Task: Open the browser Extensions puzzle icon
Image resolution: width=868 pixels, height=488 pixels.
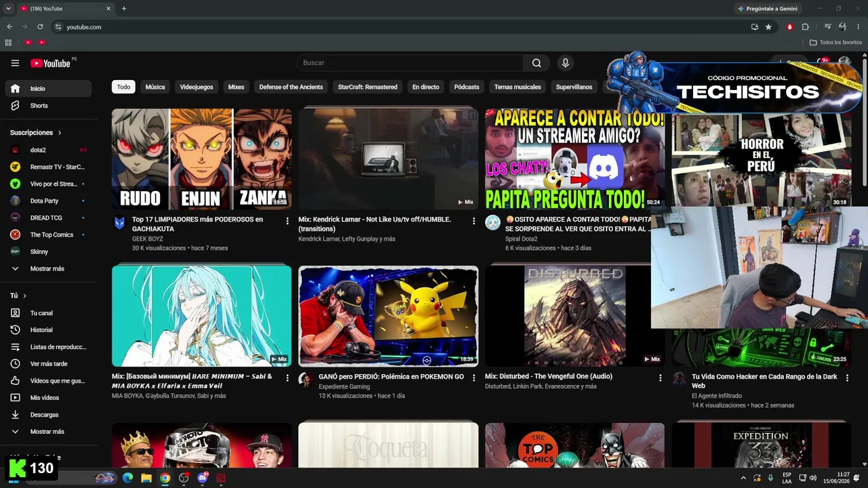Action: point(805,27)
